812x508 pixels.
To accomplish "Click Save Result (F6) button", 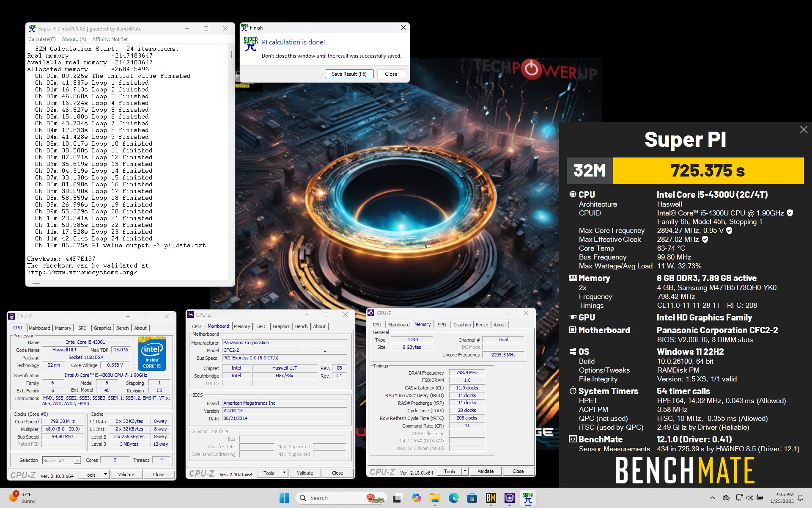I will coord(349,74).
